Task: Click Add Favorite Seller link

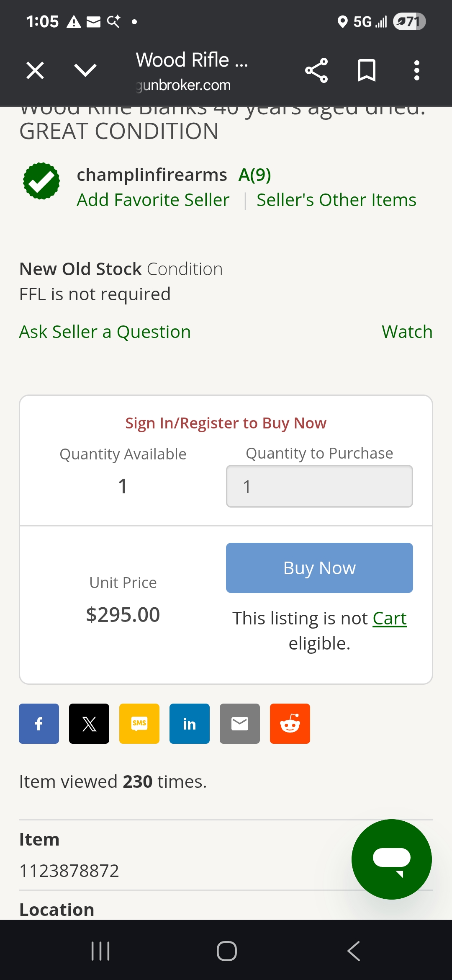Action: pos(153,200)
